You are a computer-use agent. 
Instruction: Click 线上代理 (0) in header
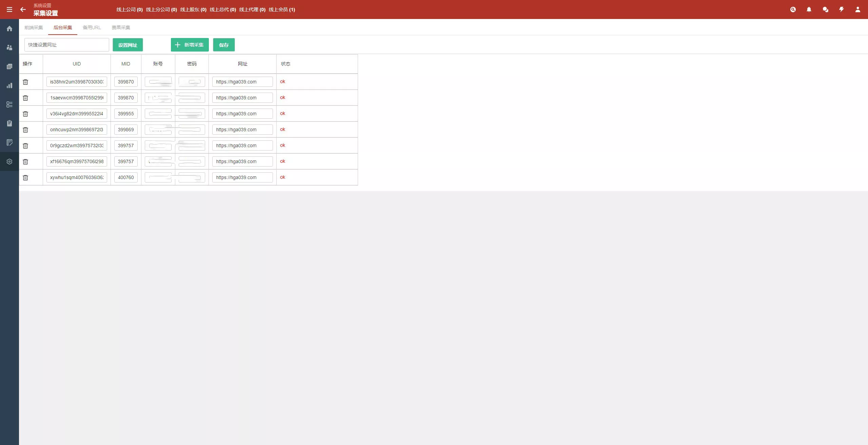click(x=252, y=9)
